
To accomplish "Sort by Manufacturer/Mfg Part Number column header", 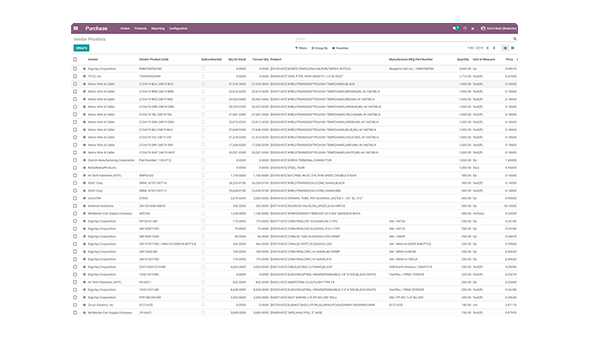I will pos(411,59).
